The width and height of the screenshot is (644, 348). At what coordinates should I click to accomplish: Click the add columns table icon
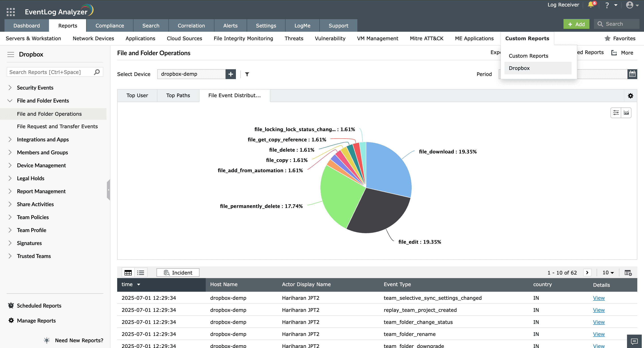[x=628, y=273]
